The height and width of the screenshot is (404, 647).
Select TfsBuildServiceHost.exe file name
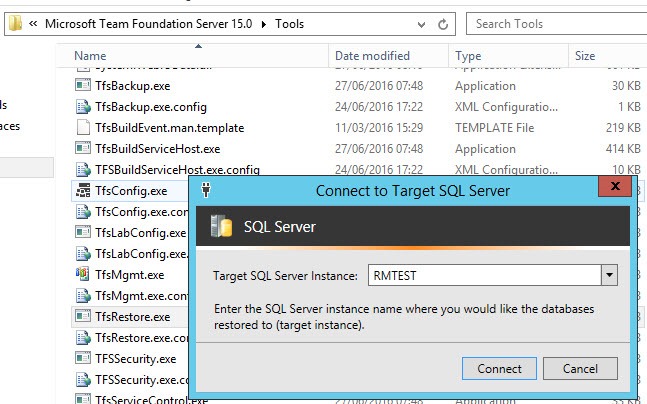[x=157, y=149]
